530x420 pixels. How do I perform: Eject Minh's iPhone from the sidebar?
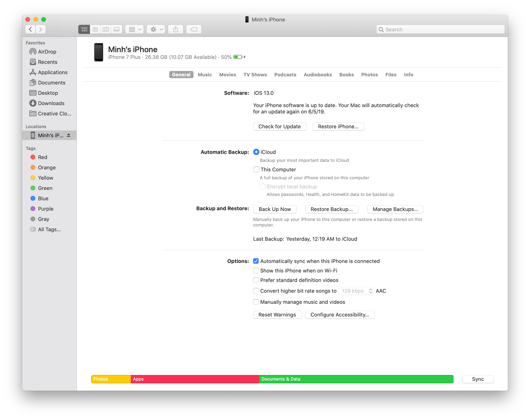pos(69,135)
